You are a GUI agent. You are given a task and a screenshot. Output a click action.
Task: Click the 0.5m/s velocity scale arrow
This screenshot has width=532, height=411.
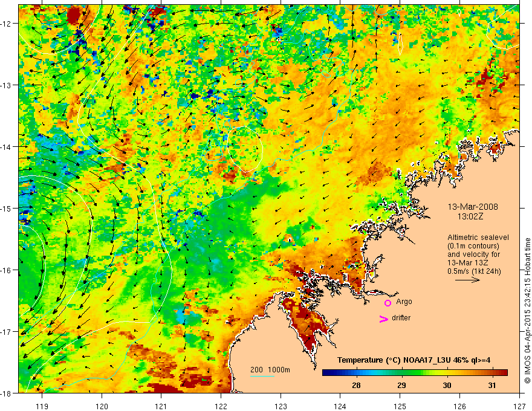coord(467,280)
